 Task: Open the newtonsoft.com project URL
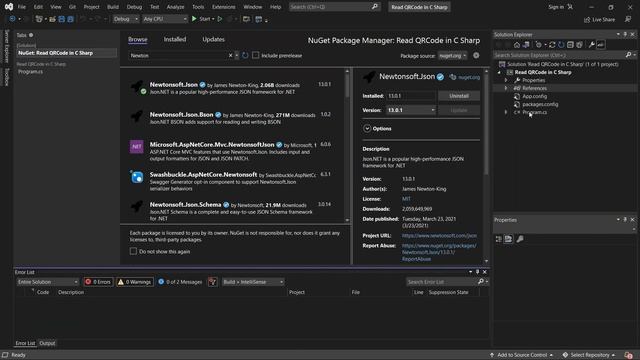439,236
